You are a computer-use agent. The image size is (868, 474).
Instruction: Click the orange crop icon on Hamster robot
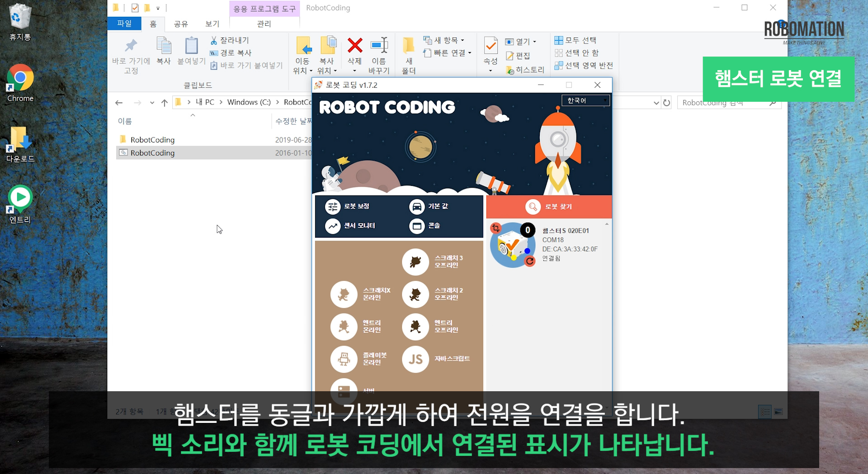(x=496, y=228)
